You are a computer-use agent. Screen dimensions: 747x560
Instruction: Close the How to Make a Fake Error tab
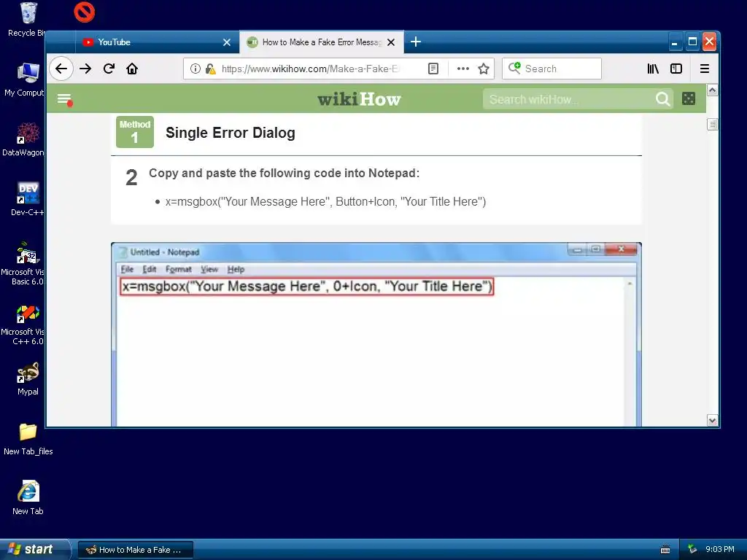(x=391, y=42)
